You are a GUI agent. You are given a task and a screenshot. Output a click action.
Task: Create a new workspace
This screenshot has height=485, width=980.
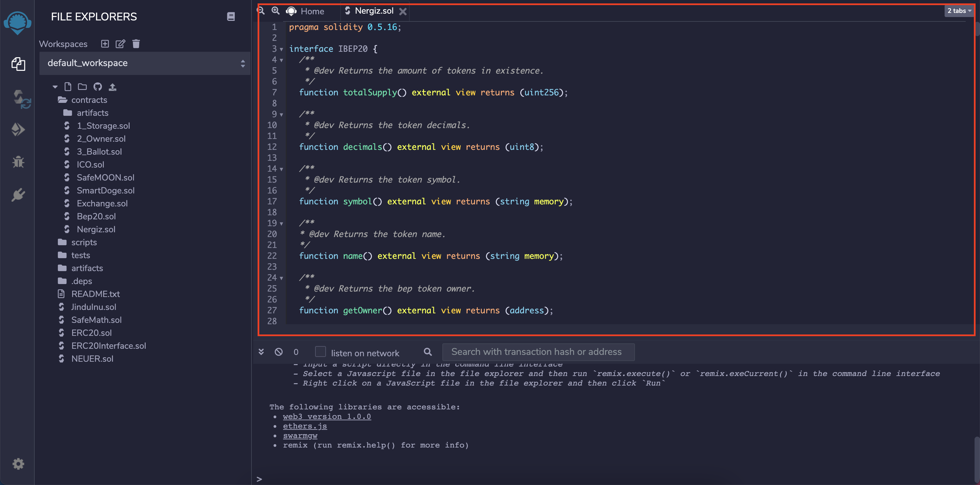pos(105,44)
